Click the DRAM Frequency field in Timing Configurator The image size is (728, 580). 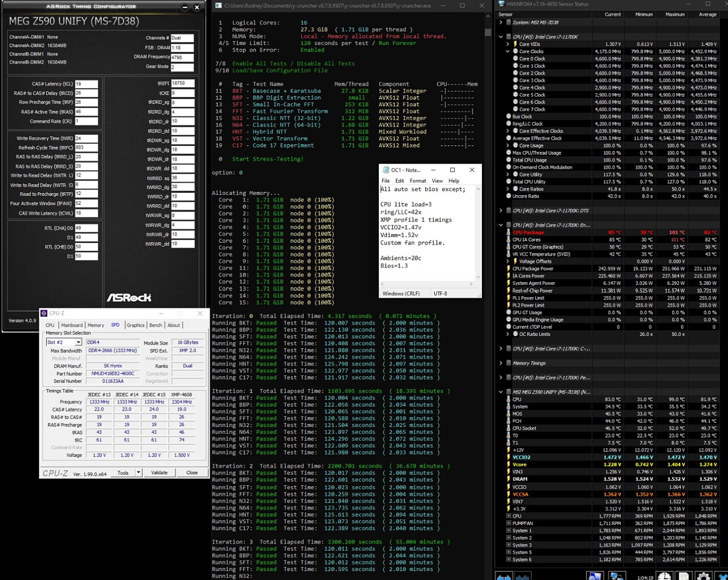tap(182, 57)
